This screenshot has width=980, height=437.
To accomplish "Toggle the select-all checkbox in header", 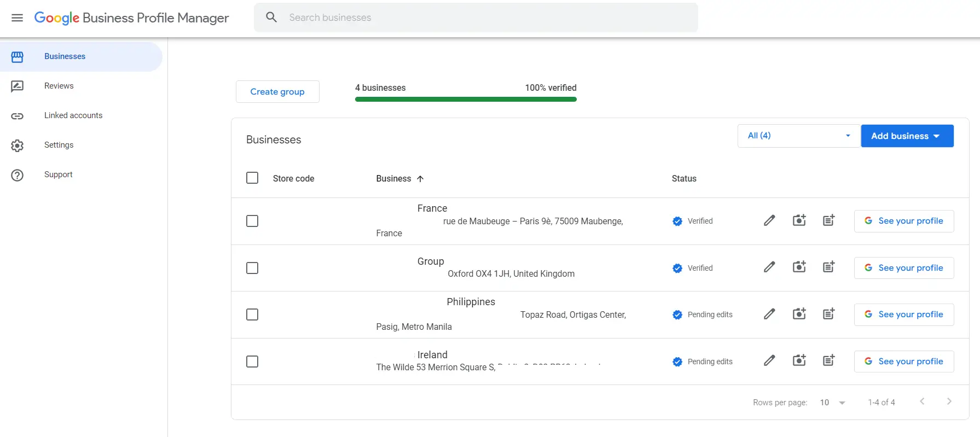I will 252,178.
